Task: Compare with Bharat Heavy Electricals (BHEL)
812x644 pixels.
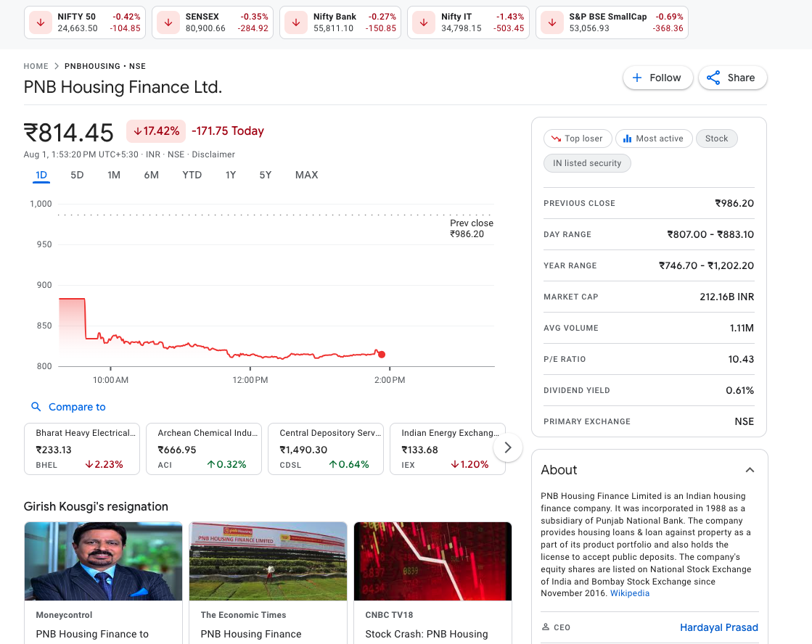Action: tap(82, 449)
